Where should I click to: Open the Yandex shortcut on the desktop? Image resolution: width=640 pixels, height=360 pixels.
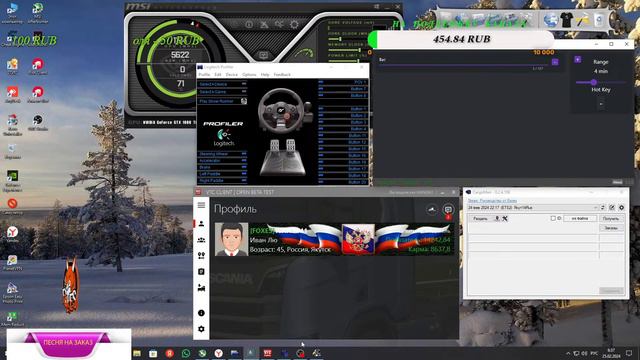12,235
